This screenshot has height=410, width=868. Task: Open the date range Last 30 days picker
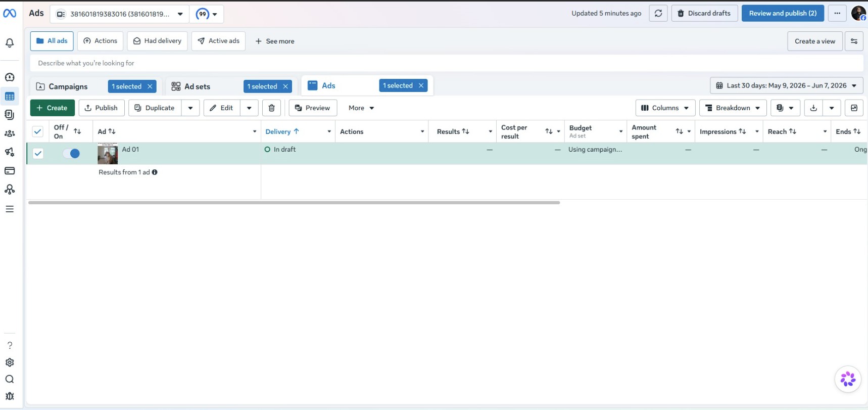[x=786, y=85]
